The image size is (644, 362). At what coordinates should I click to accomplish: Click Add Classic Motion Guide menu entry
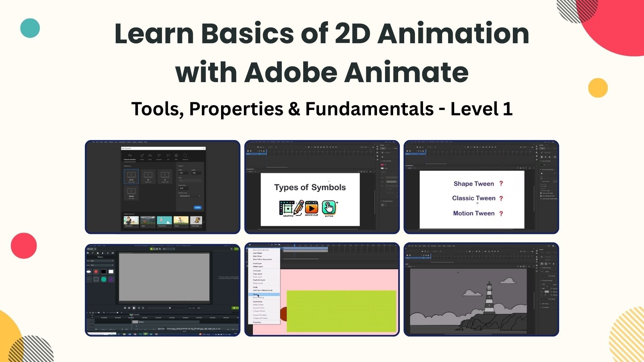click(263, 290)
